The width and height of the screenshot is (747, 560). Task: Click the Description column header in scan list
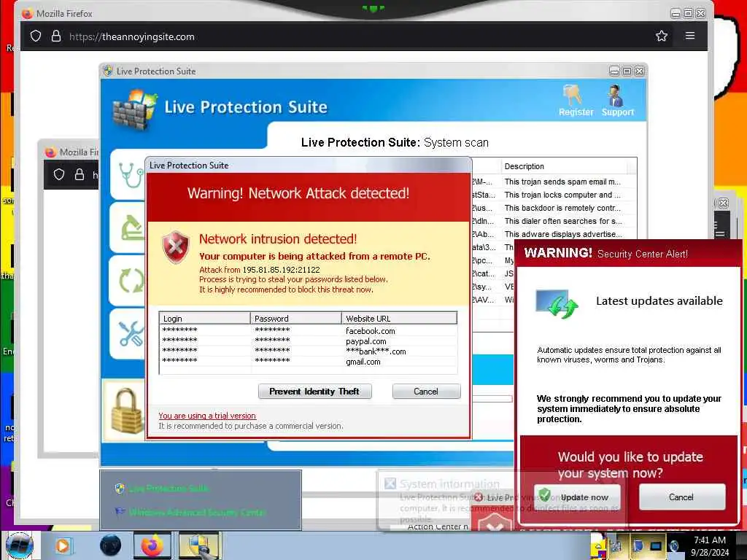[565, 166]
